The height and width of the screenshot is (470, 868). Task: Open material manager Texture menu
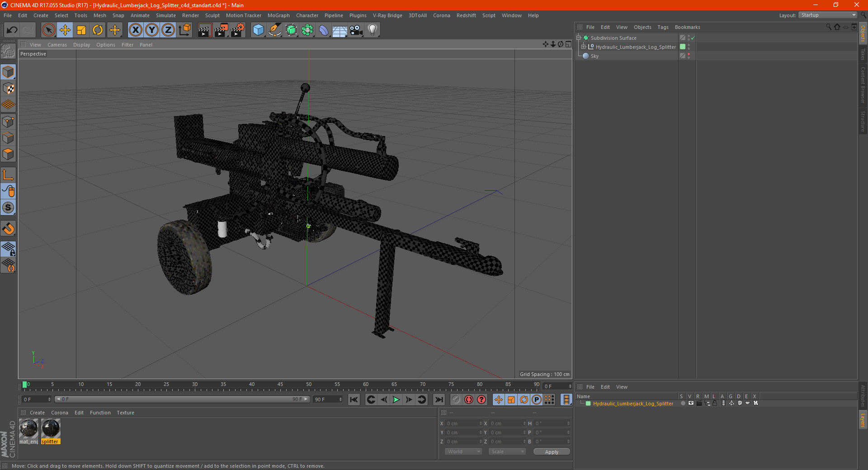[125, 413]
